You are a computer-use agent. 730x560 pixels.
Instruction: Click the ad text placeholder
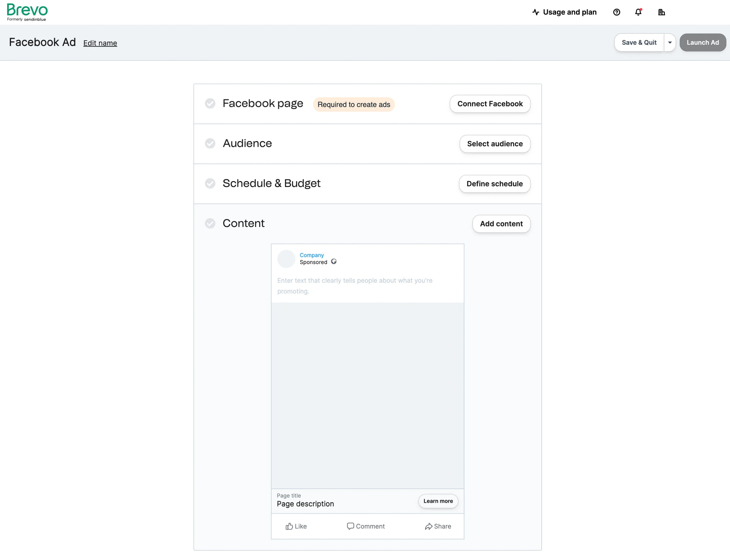point(355,286)
